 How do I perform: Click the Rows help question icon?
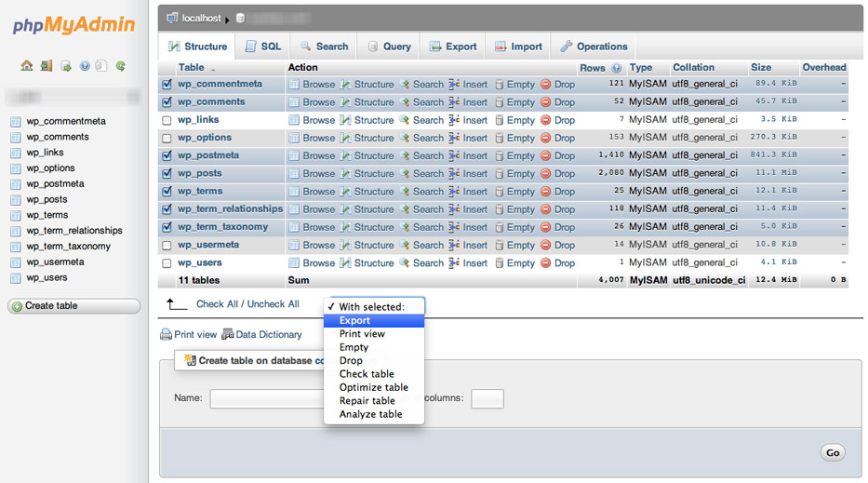point(616,68)
